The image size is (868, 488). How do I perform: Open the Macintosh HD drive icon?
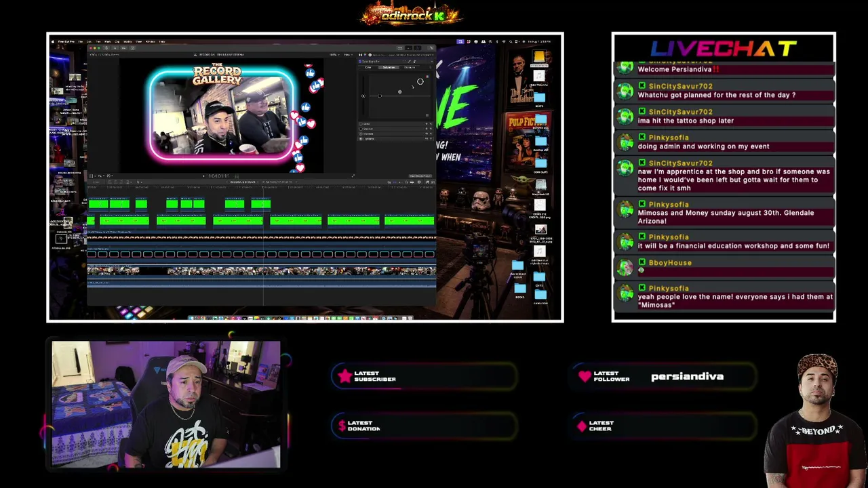pos(540,184)
